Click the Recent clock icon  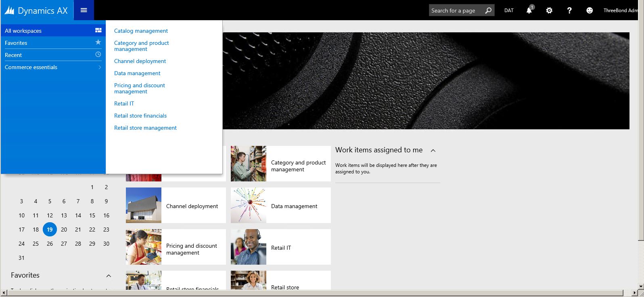tap(98, 54)
